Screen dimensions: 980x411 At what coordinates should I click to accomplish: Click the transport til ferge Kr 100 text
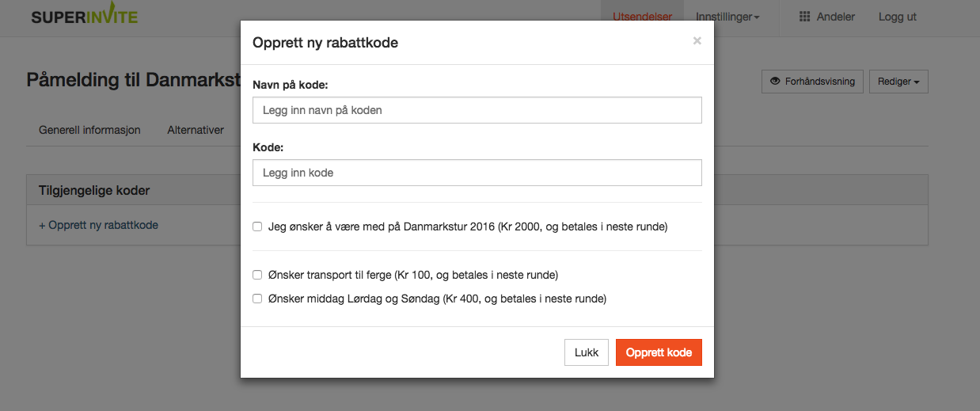pos(413,275)
